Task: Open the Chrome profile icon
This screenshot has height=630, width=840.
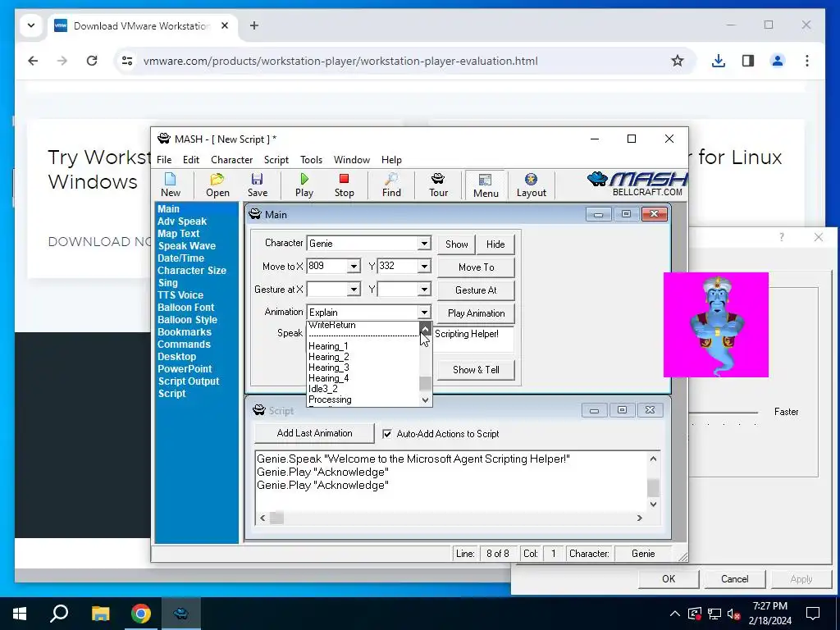Action: (x=778, y=61)
